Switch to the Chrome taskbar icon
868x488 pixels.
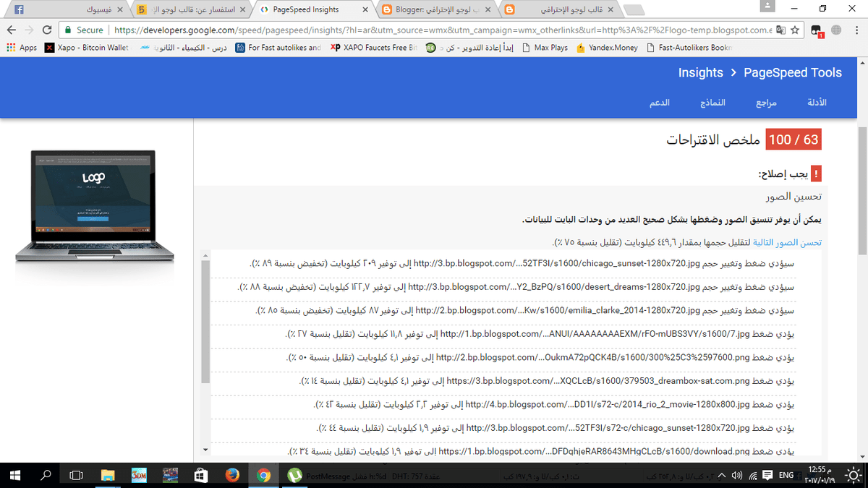263,475
